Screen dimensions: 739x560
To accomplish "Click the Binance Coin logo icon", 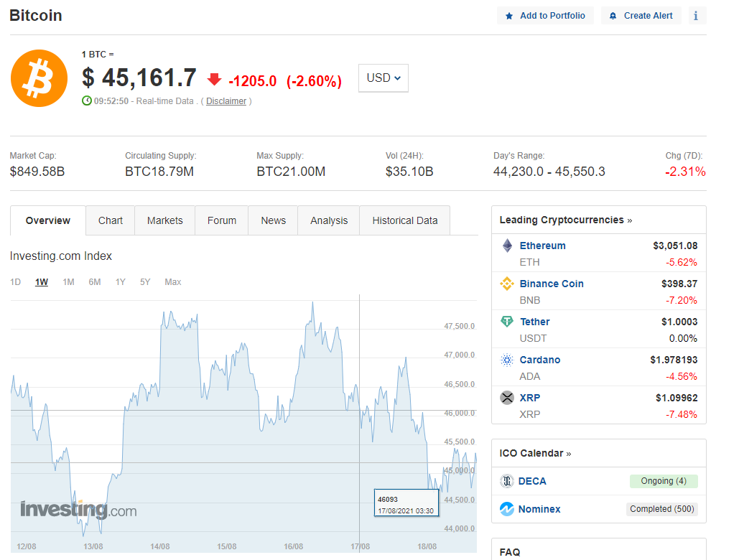I will coord(507,284).
